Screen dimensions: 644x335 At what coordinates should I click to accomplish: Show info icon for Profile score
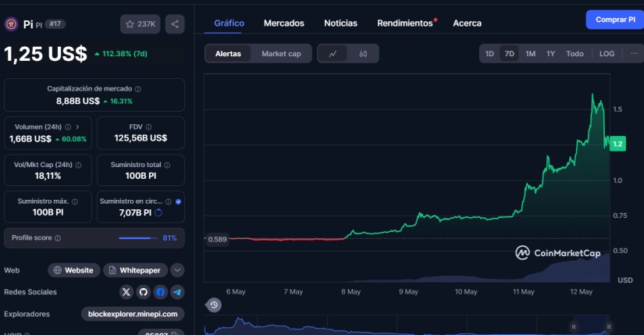click(x=58, y=238)
